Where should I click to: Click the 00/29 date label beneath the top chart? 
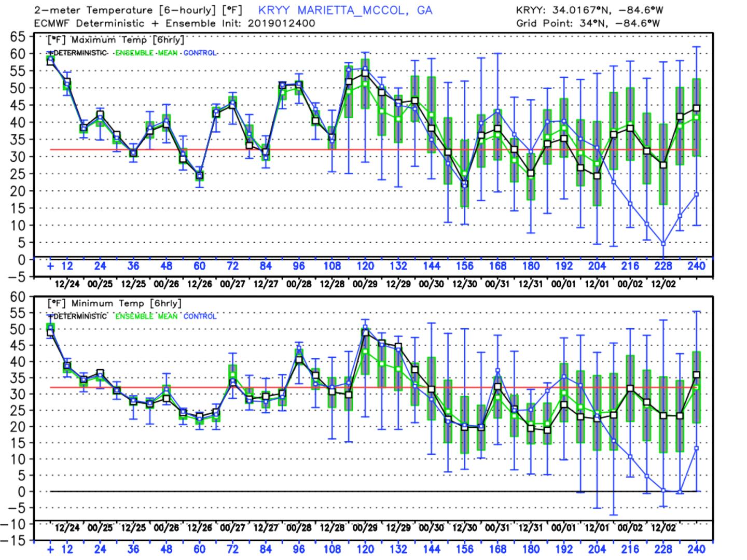click(365, 284)
